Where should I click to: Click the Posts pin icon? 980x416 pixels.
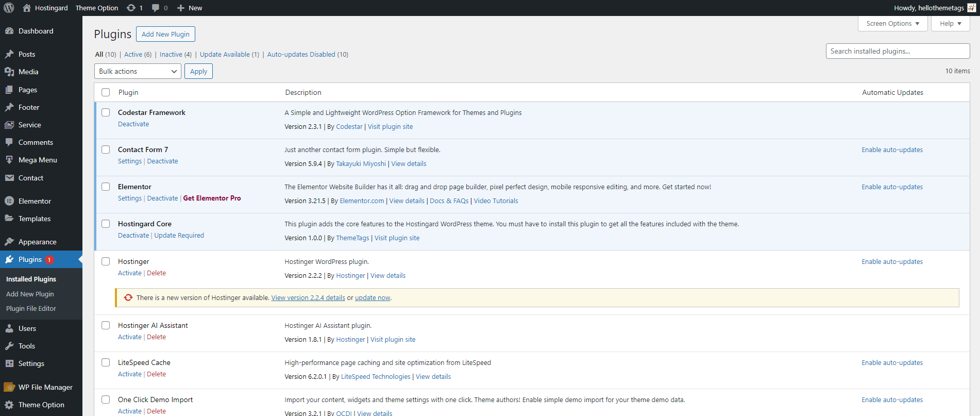tap(9, 54)
